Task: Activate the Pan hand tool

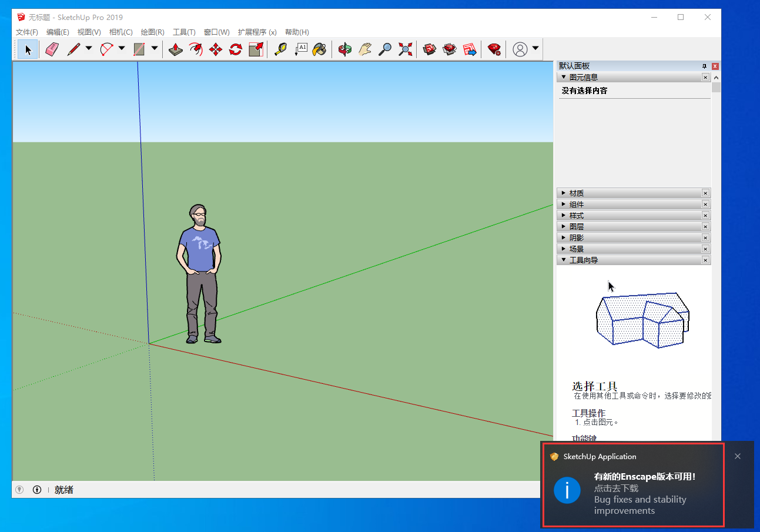Action: pos(364,49)
